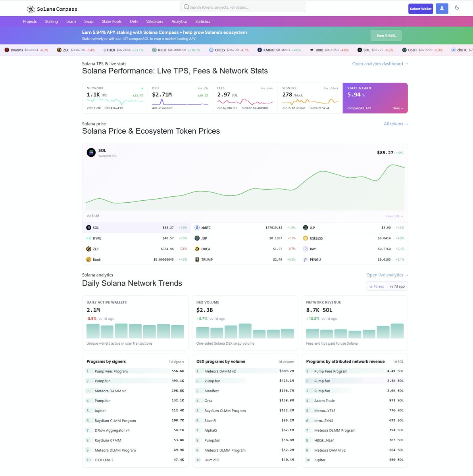Open the DeFi $2.71M stats card
This screenshot has width=473, height=476.
pyautogui.click(x=180, y=98)
